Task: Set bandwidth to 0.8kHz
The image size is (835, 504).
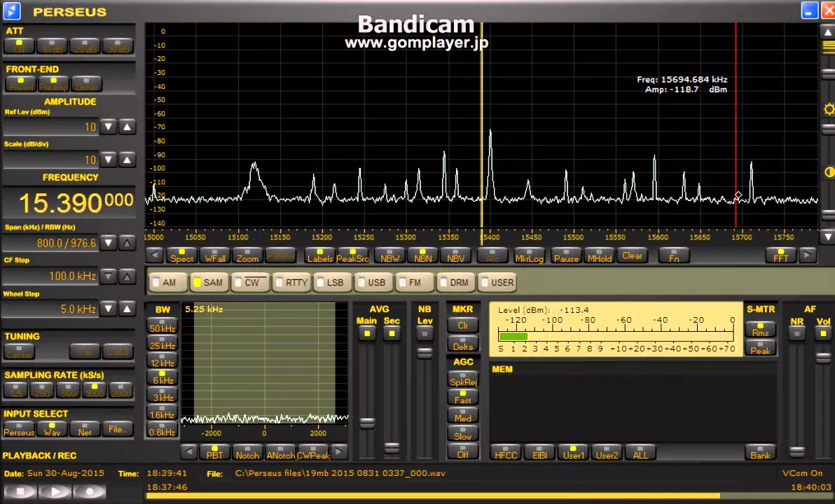Action: (x=162, y=430)
